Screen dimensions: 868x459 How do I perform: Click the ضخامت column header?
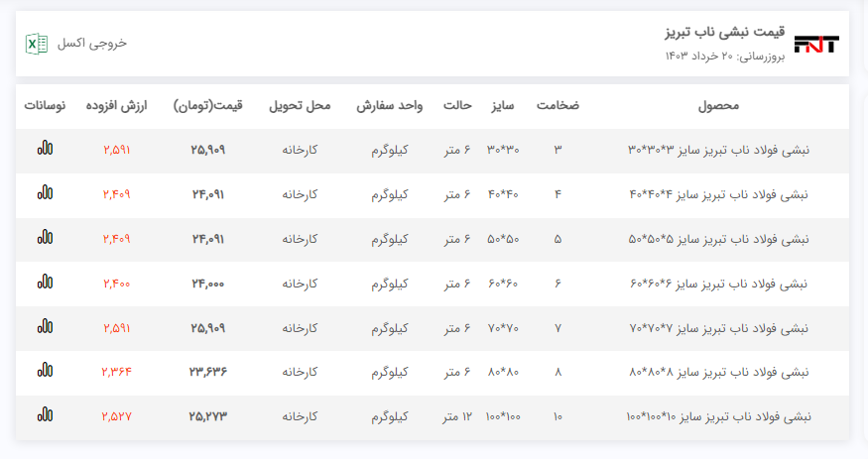click(558, 105)
